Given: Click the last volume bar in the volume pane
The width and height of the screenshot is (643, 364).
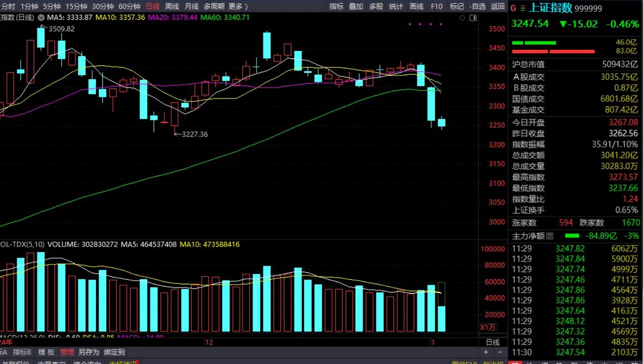Looking at the screenshot, I should 442,319.
